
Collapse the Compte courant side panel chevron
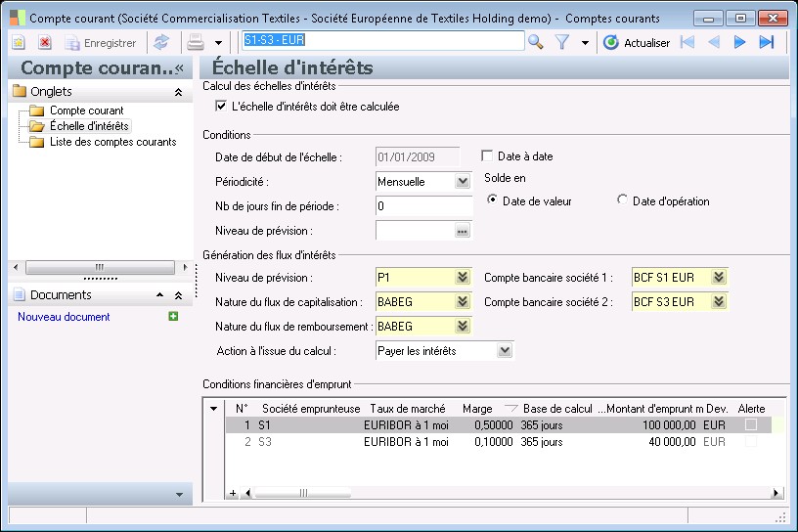click(179, 68)
